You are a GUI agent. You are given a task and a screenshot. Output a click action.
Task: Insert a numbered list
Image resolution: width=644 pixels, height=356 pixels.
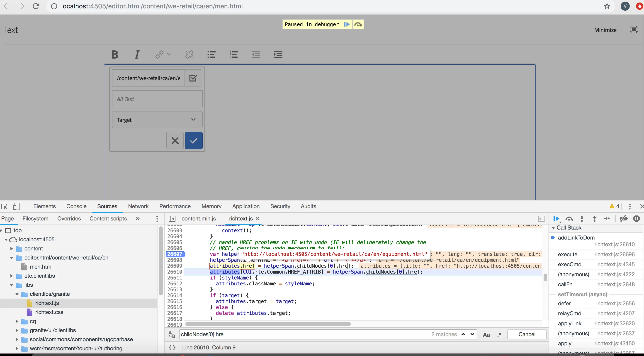233,54
